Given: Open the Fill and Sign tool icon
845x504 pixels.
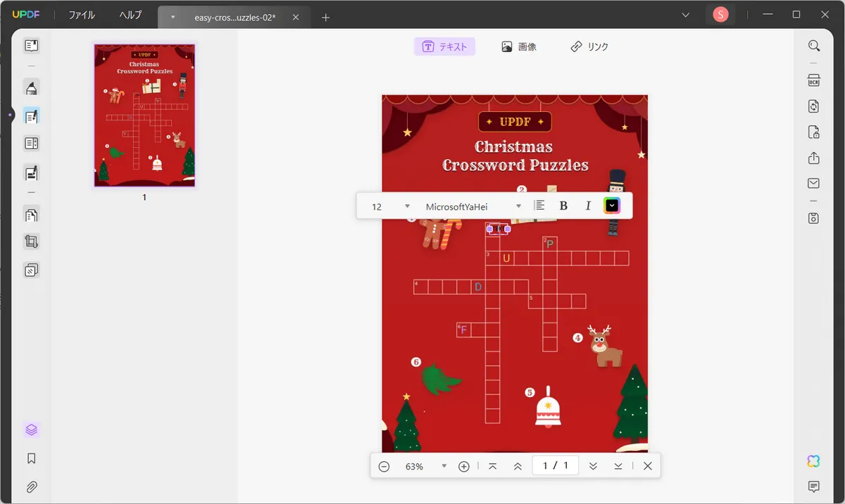Looking at the screenshot, I should pos(31,172).
